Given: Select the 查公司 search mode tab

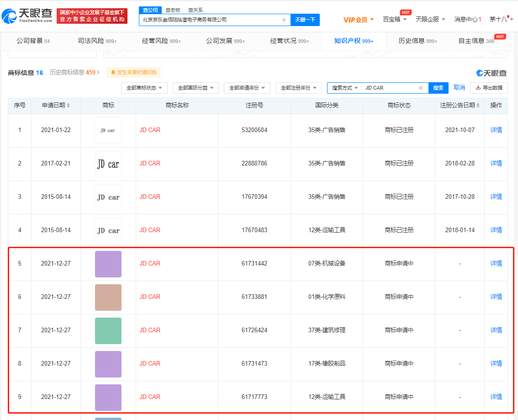Looking at the screenshot, I should [150, 10].
